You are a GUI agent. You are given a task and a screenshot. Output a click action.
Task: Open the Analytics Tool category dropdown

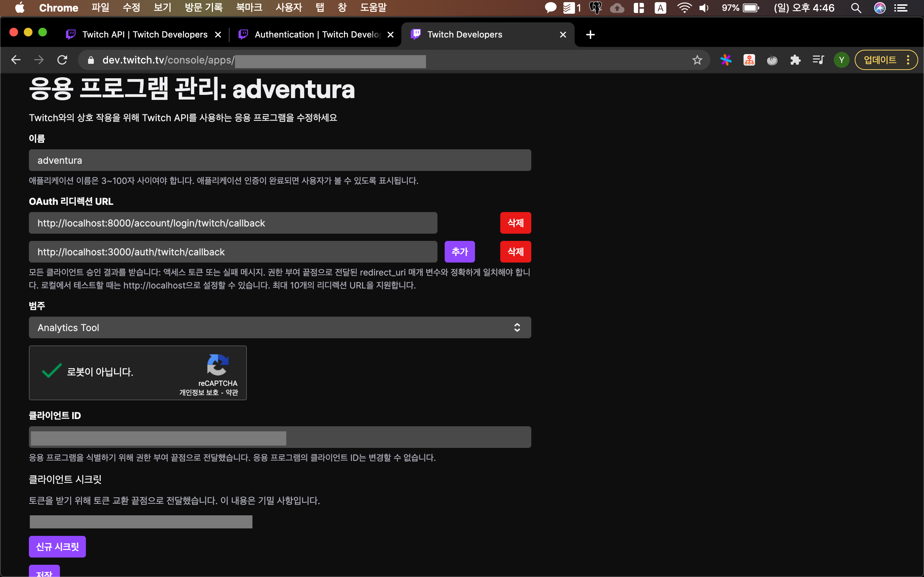coord(280,327)
